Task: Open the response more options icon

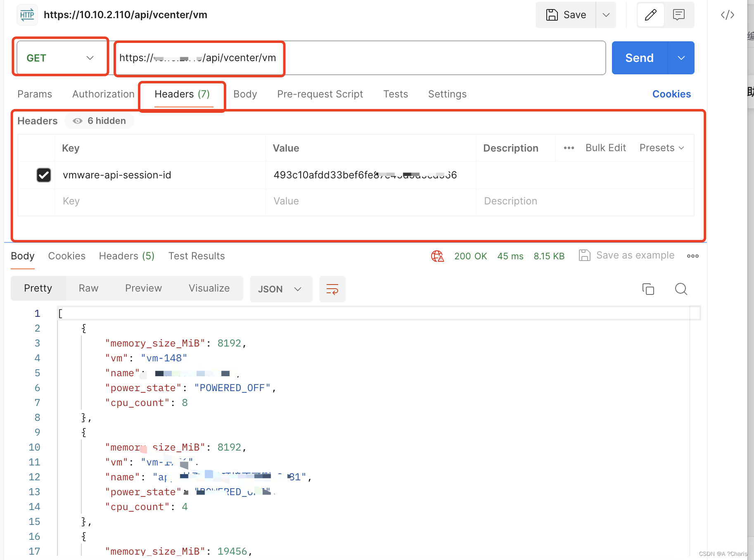Action: (693, 256)
